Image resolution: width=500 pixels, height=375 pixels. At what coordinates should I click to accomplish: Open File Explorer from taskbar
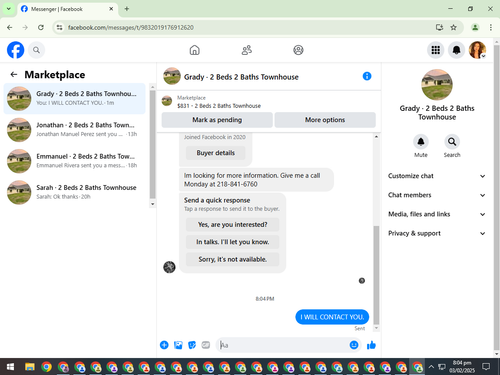click(x=30, y=367)
